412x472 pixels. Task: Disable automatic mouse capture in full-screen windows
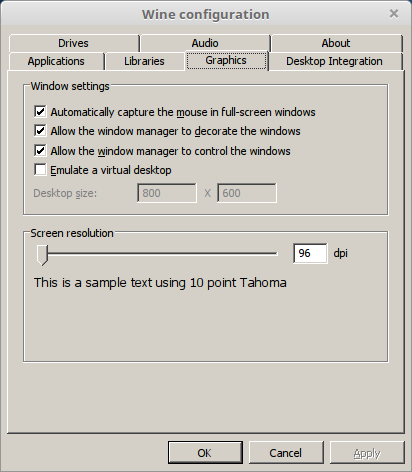(x=40, y=112)
